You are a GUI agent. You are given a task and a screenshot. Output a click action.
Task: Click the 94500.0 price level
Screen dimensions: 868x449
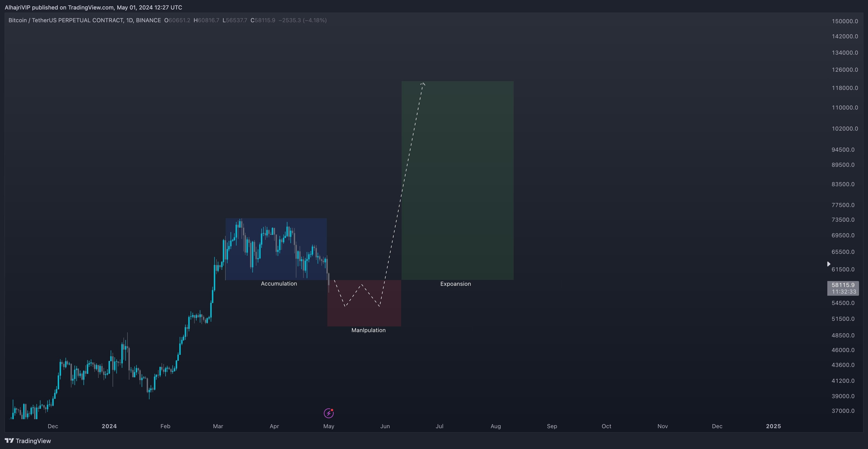(x=843, y=150)
